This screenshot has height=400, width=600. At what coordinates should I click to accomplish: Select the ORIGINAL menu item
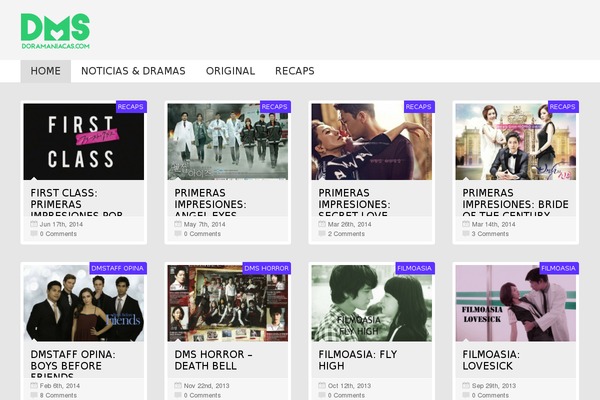click(x=230, y=71)
